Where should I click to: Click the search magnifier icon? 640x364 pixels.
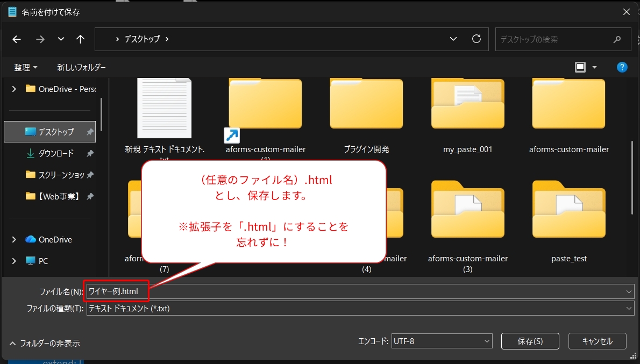tap(616, 39)
